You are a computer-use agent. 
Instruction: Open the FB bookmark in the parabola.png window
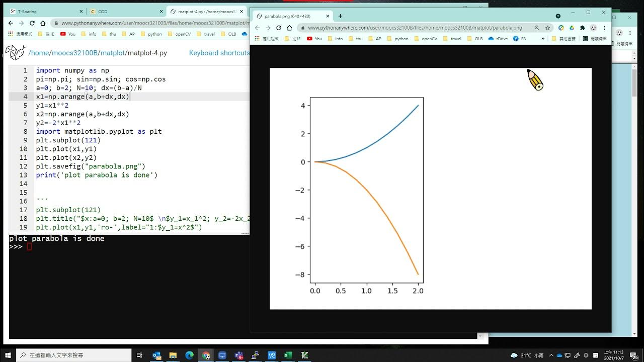click(520, 39)
